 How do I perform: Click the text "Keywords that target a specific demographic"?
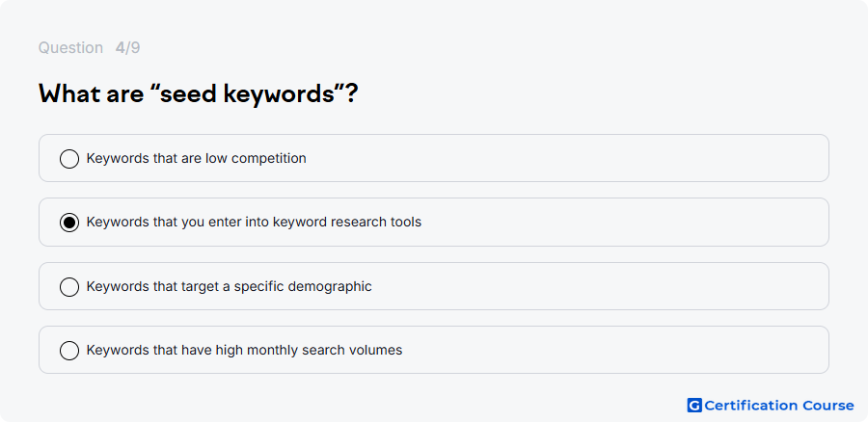229,286
